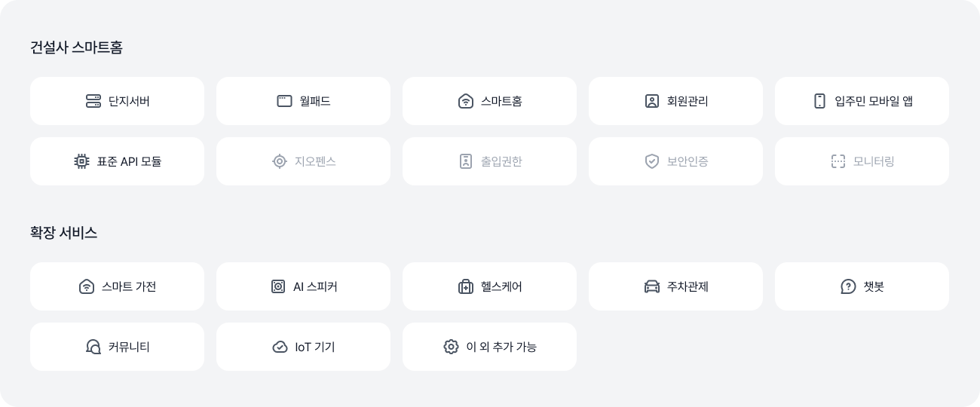The image size is (980, 407).
Task: Click the server icon beside 단지서버
Action: point(93,101)
